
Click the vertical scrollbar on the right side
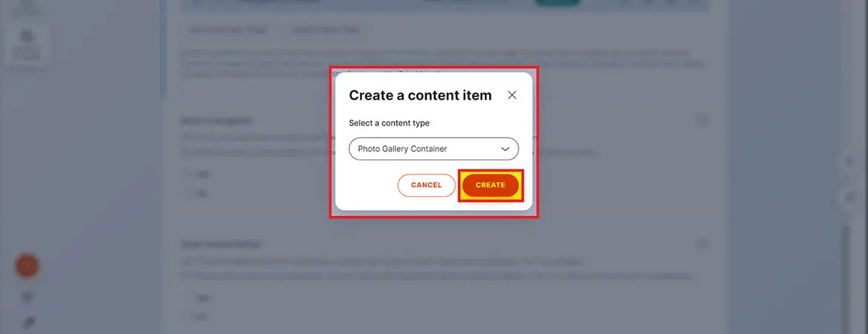click(x=845, y=277)
